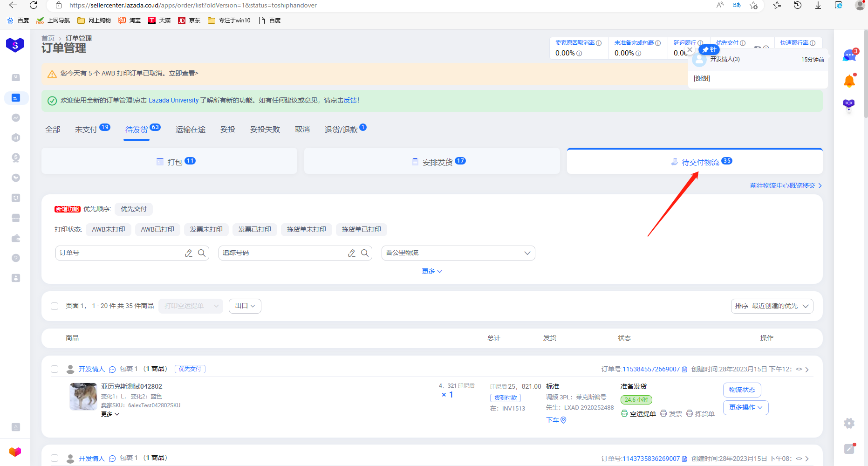The width and height of the screenshot is (868, 466).
Task: Expand 更多操作 dropdown for first order
Action: pyautogui.click(x=745, y=408)
